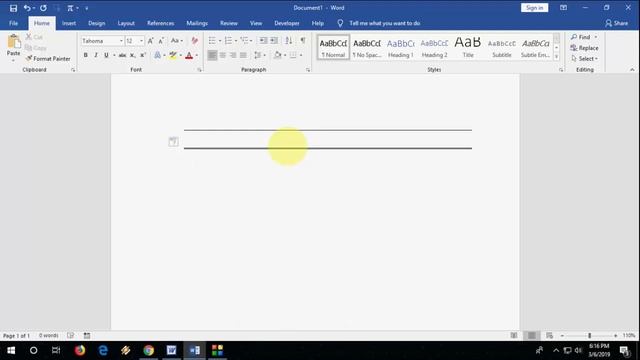640x360 pixels.
Task: Open borders dropdown in Paragraph group
Action: (x=301, y=55)
